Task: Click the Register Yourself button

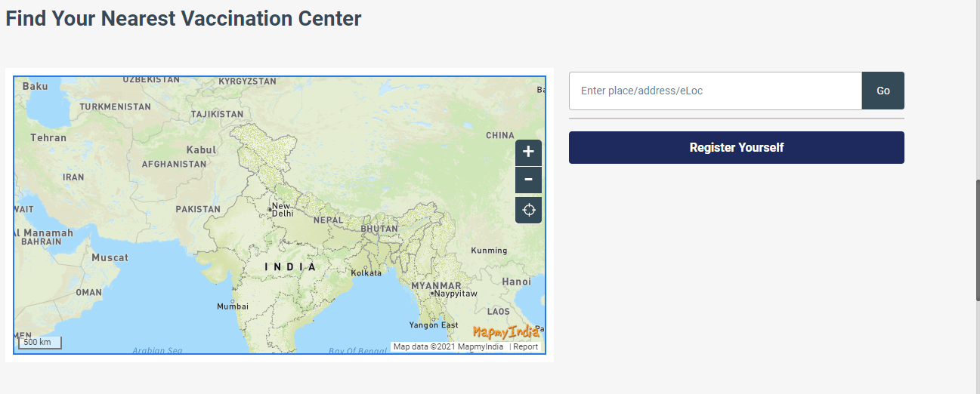Action: coord(736,147)
